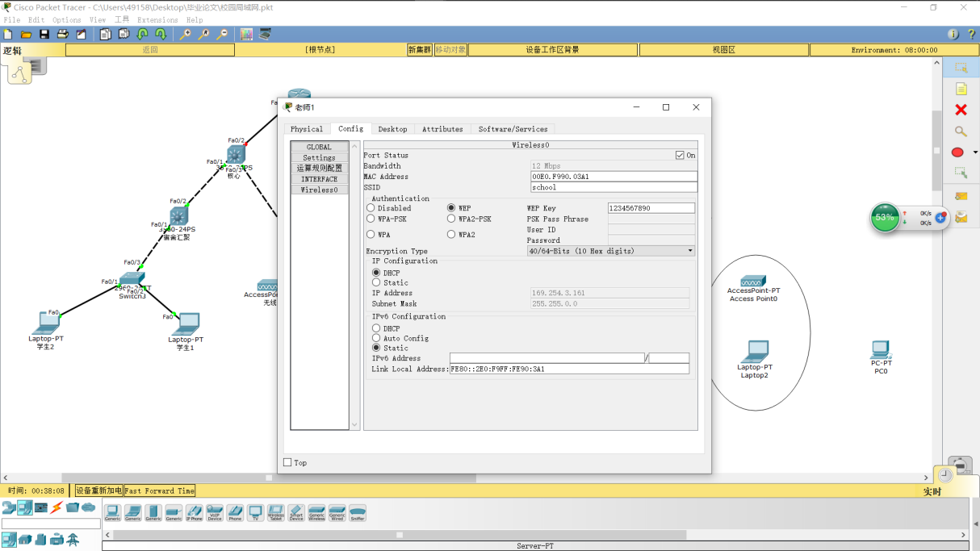This screenshot has height=551, width=980.
Task: Click the Zoom In magnifier icon
Action: pyautogui.click(x=186, y=34)
